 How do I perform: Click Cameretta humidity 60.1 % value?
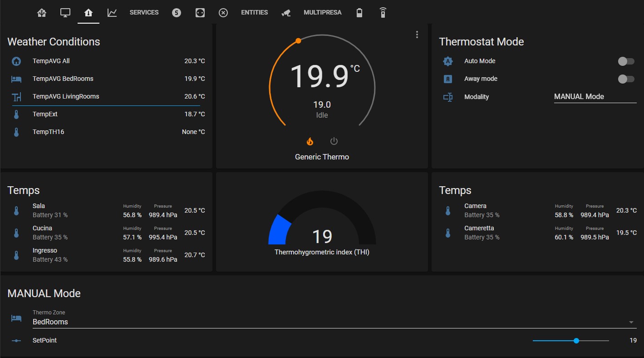tap(564, 237)
